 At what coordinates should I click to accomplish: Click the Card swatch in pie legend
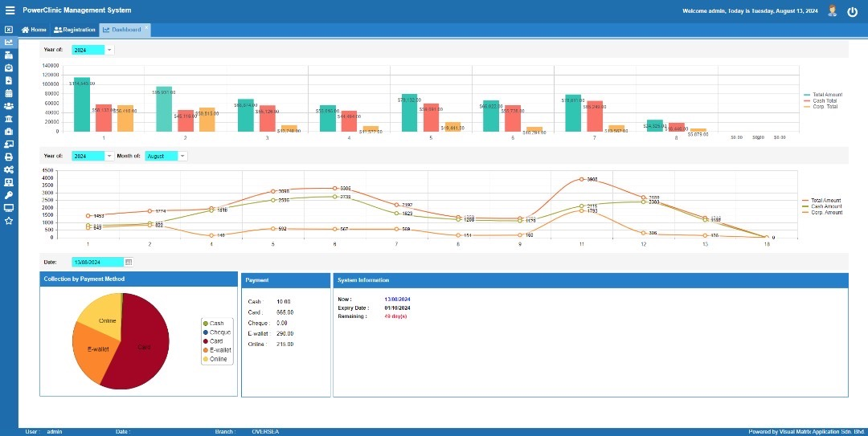click(206, 341)
